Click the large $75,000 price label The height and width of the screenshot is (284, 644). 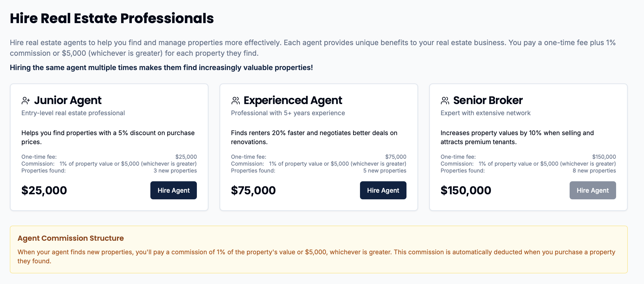tap(253, 190)
